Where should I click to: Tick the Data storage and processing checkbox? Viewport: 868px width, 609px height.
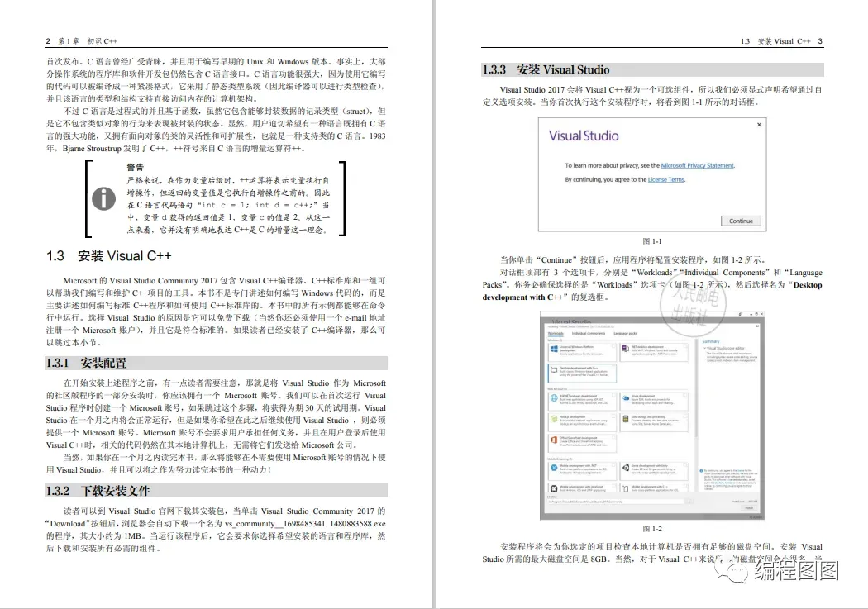684,417
